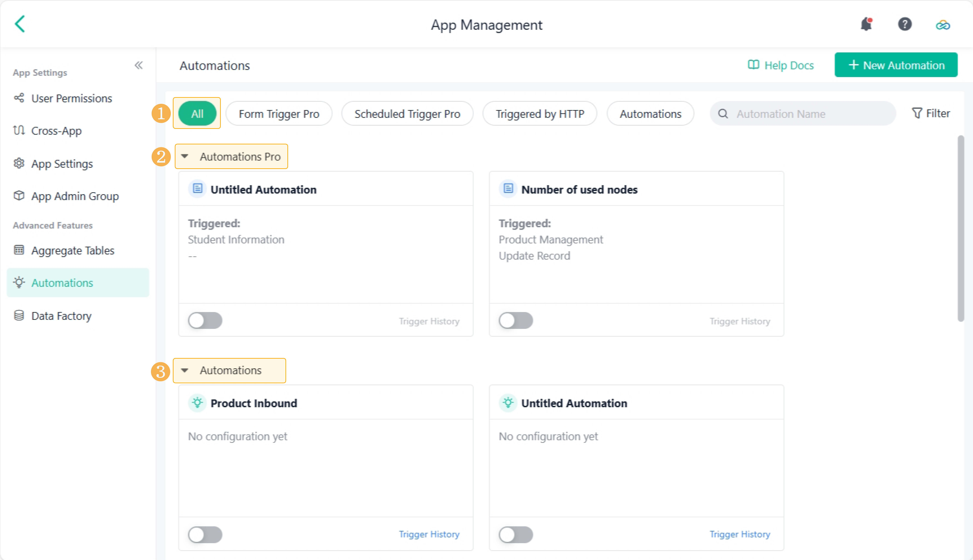The width and height of the screenshot is (973, 560).
Task: Switch to Scheduled Trigger Pro tab
Action: click(407, 114)
